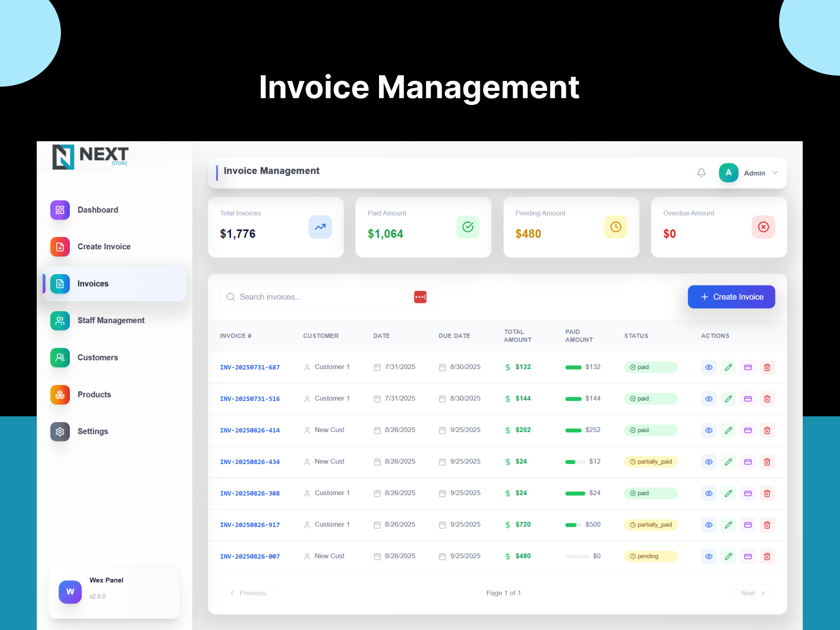
Task: View invoice INV-20250731-516 with eye icon
Action: point(709,399)
